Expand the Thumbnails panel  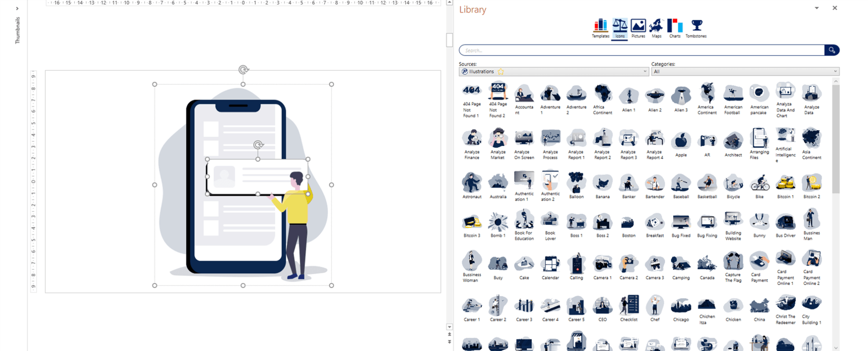click(18, 9)
